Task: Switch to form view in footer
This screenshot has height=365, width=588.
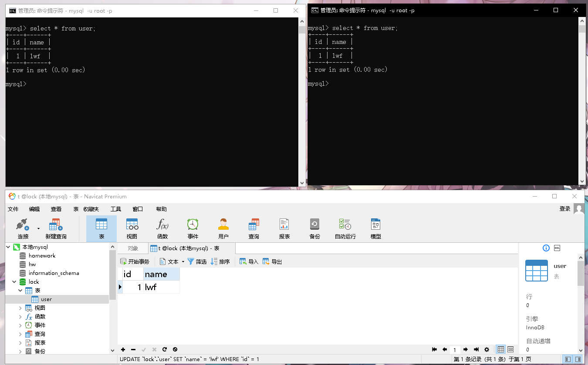Action: (x=510, y=349)
